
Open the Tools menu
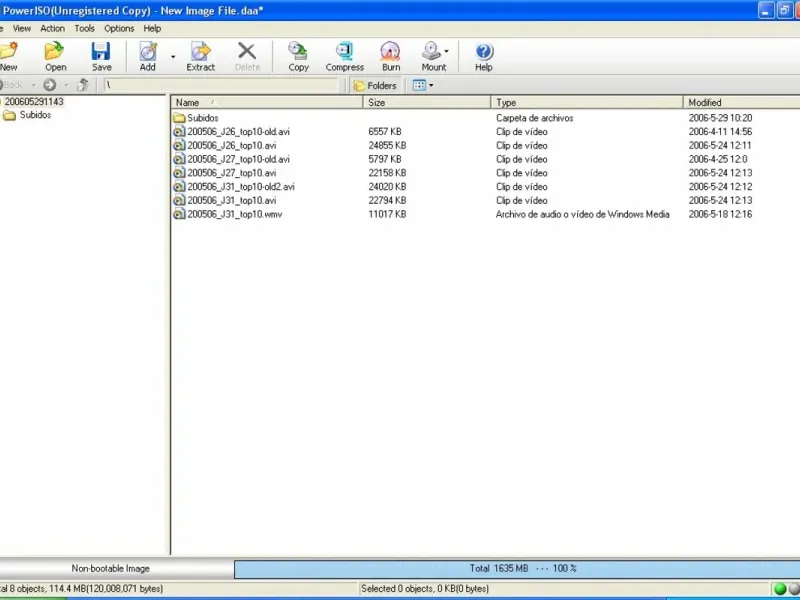(x=84, y=29)
